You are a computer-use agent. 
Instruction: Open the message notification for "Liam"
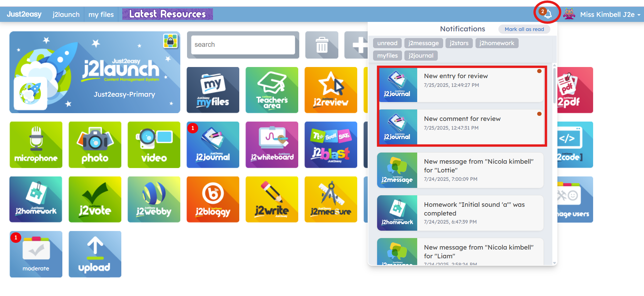[x=460, y=252]
